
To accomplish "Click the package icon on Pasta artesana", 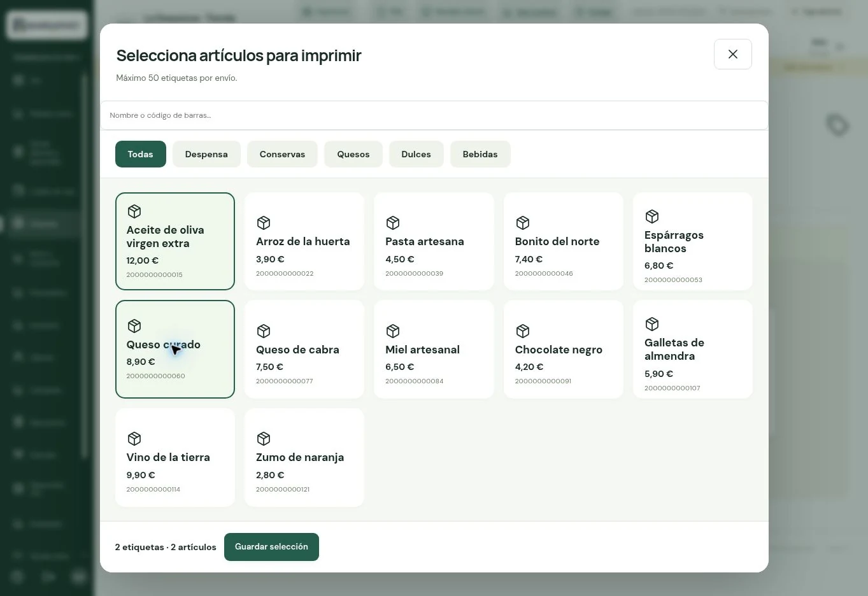I will point(393,223).
